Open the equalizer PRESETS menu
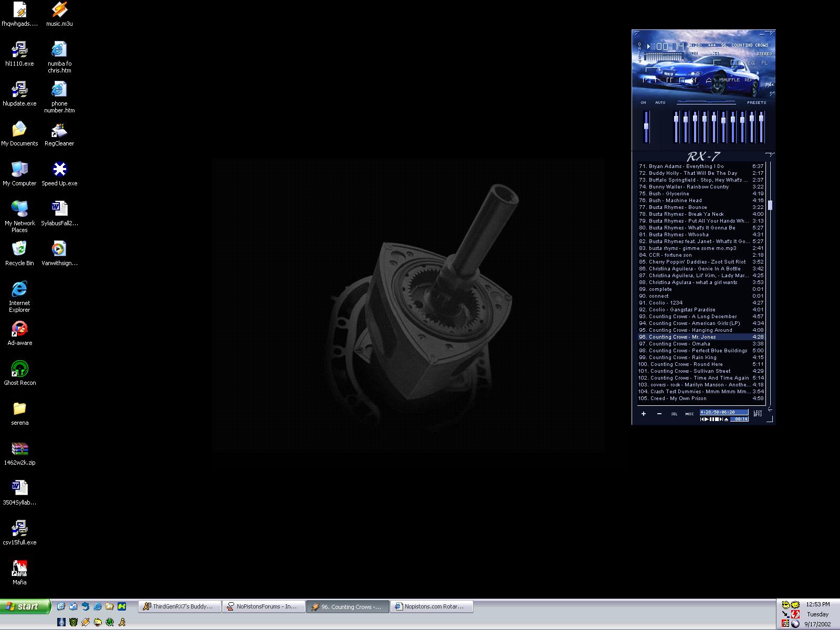This screenshot has height=630, width=840. point(757,103)
